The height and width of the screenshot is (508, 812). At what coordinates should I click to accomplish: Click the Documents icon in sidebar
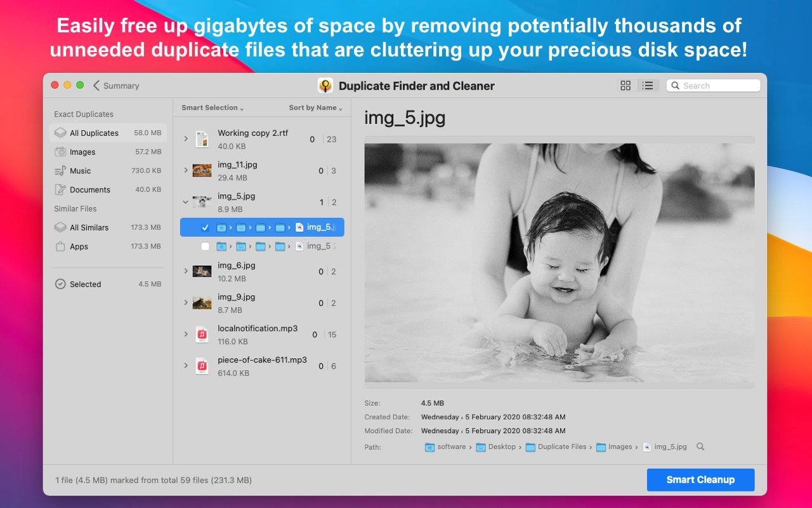coord(60,190)
